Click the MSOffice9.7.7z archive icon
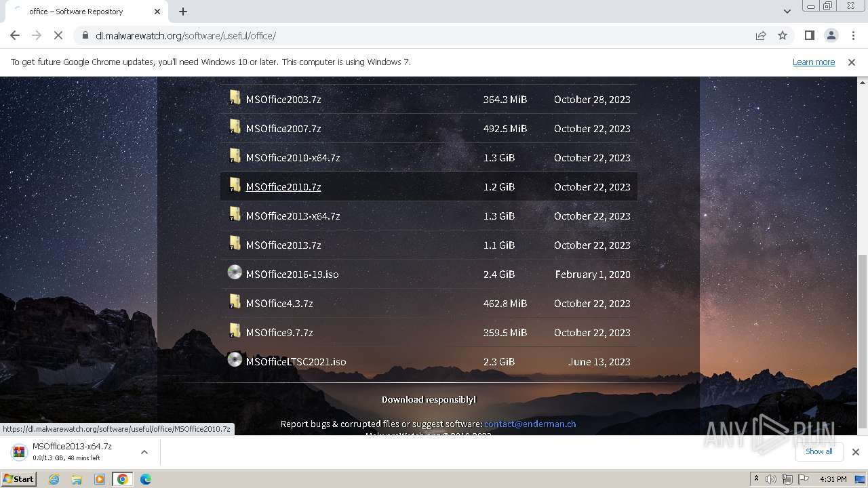The width and height of the screenshot is (868, 488). point(235,331)
